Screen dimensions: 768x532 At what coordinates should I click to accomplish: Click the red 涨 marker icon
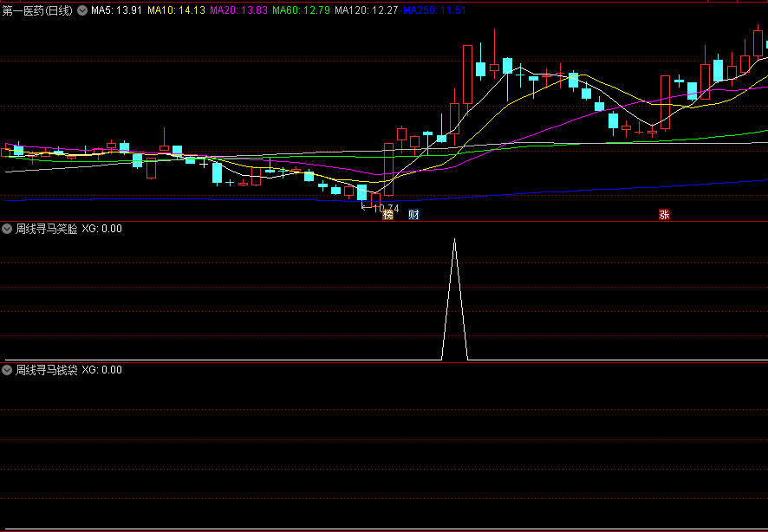(x=664, y=214)
